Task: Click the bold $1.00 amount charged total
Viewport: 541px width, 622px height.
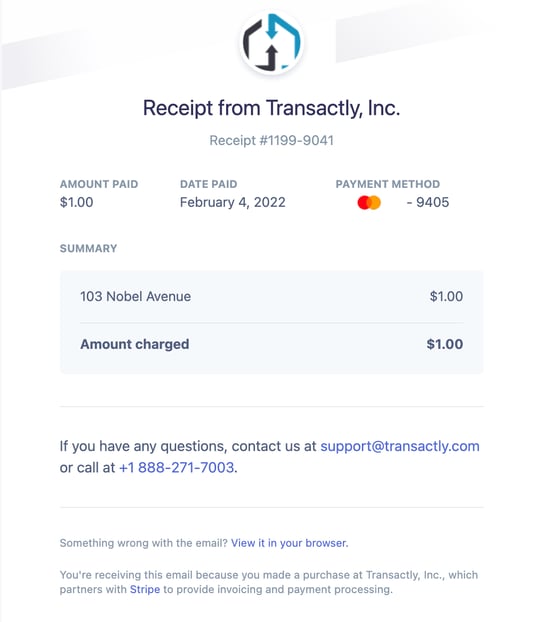Action: tap(445, 344)
